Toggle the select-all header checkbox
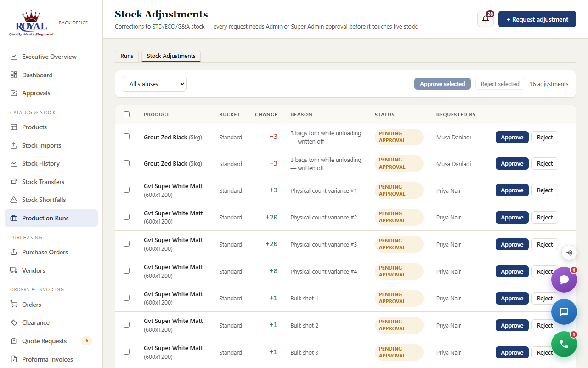 tap(127, 115)
